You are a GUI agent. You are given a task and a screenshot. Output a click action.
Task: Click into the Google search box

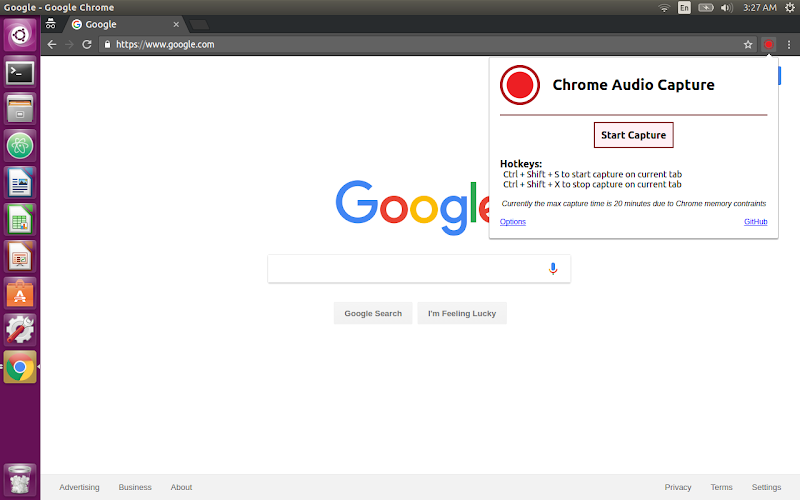[419, 268]
